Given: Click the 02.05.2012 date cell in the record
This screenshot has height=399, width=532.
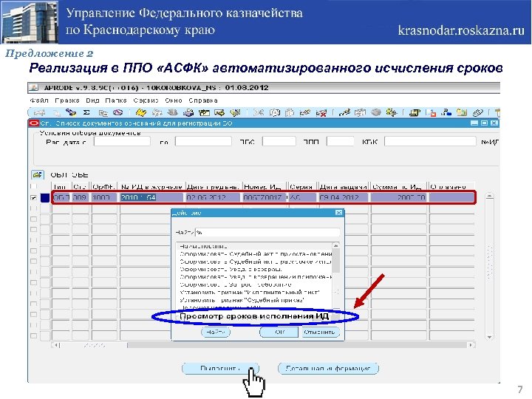Looking at the screenshot, I should [213, 197].
